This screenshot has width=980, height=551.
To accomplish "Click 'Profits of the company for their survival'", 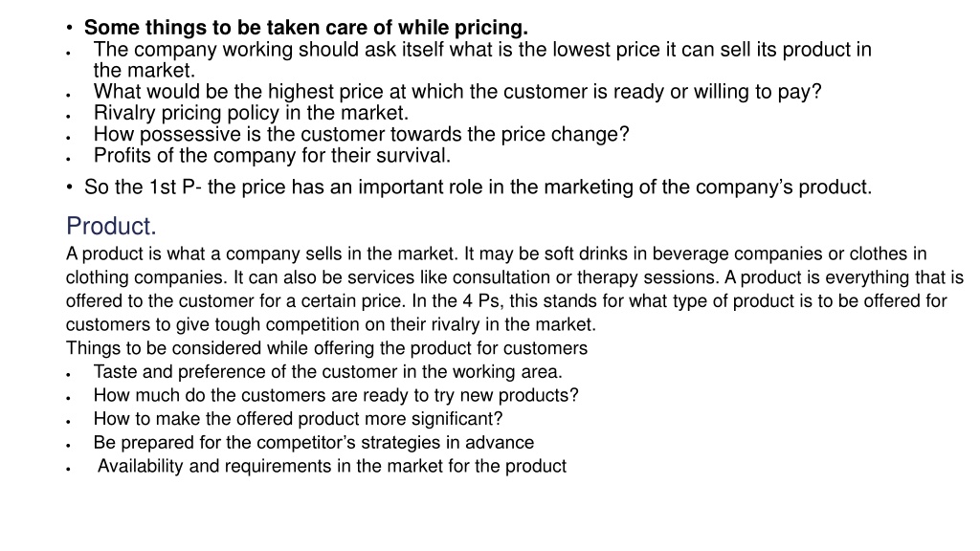I will (x=272, y=156).
